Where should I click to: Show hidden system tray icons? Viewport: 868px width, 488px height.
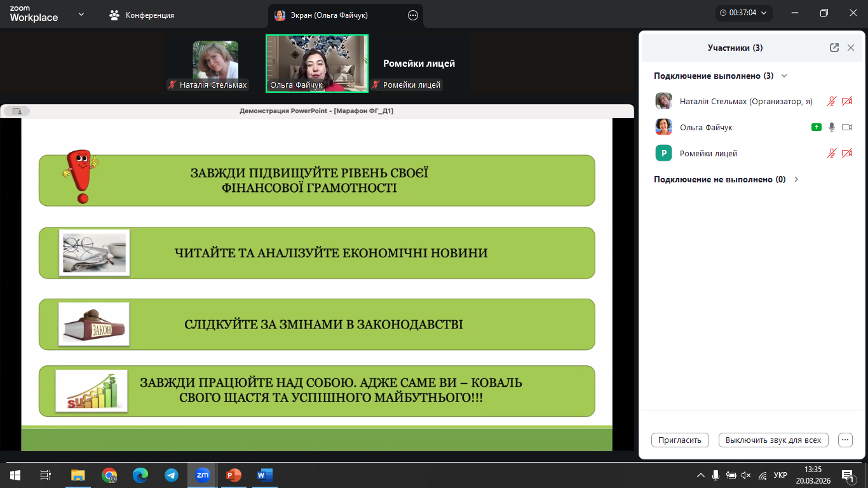pos(701,475)
